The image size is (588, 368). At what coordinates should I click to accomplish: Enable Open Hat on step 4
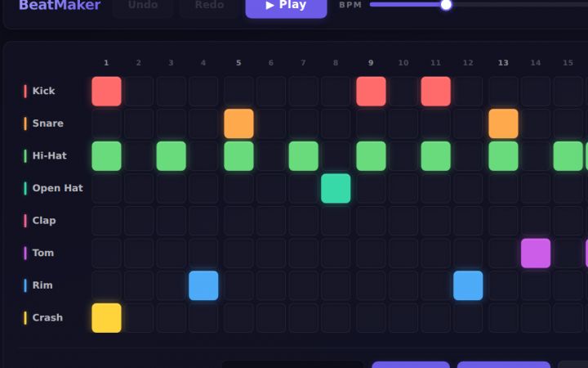[203, 189]
